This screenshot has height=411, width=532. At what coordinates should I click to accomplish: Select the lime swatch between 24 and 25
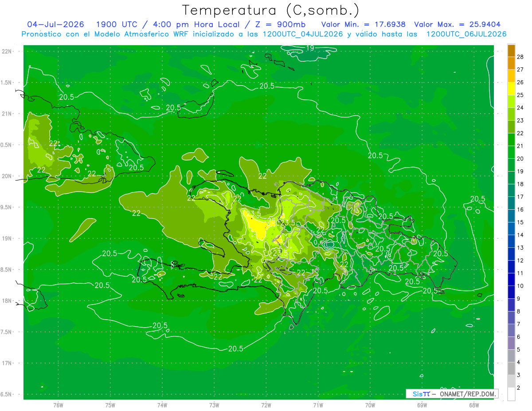coord(511,101)
